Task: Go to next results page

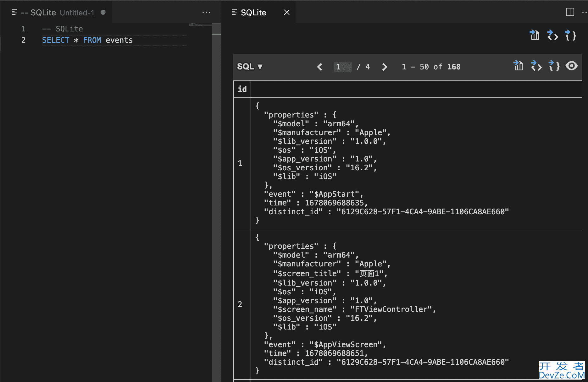Action: (384, 67)
